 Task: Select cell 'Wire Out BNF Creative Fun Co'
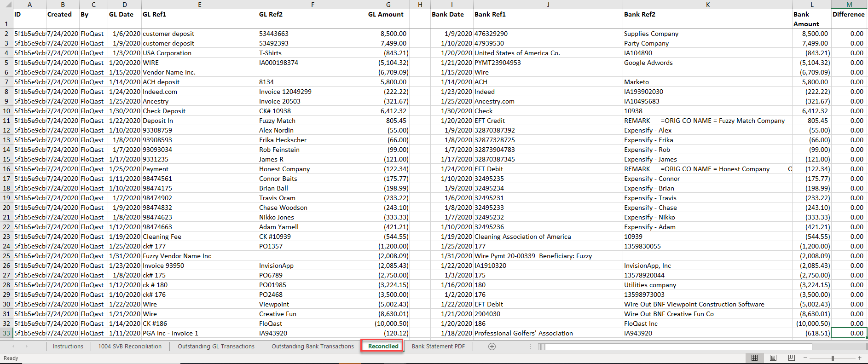coord(707,314)
